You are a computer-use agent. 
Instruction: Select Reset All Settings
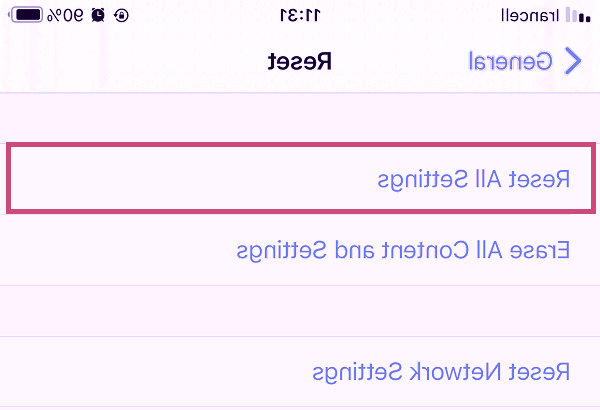[x=473, y=179]
